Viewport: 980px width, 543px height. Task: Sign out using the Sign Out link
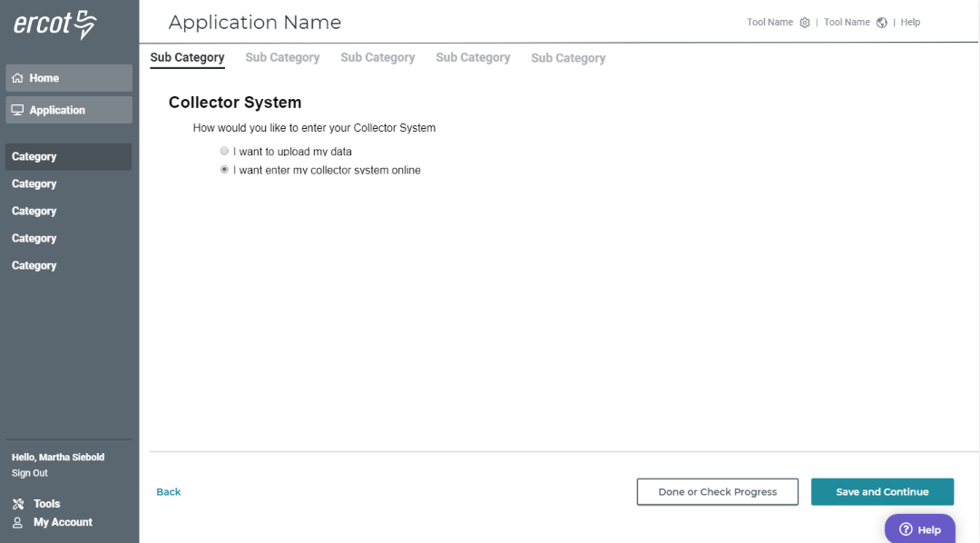coord(28,472)
